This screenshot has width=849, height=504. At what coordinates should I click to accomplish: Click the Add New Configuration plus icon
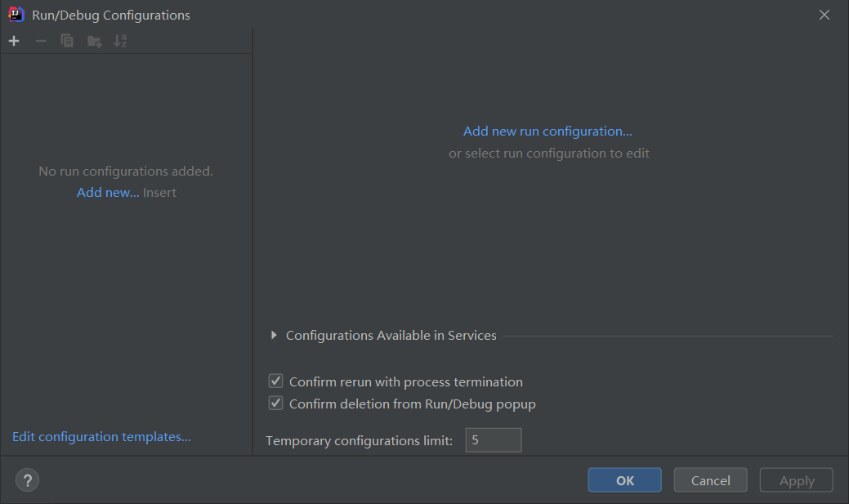pos(14,41)
